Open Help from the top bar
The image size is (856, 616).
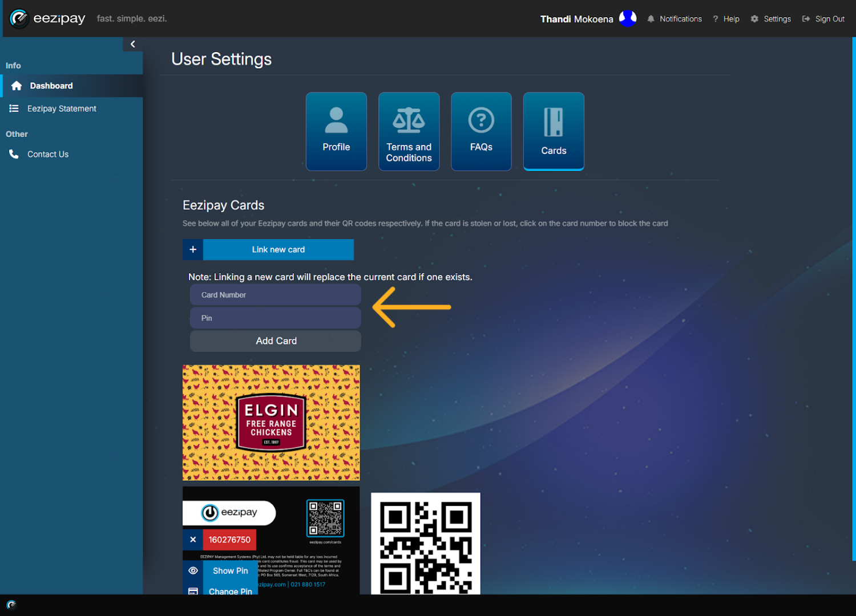(726, 19)
